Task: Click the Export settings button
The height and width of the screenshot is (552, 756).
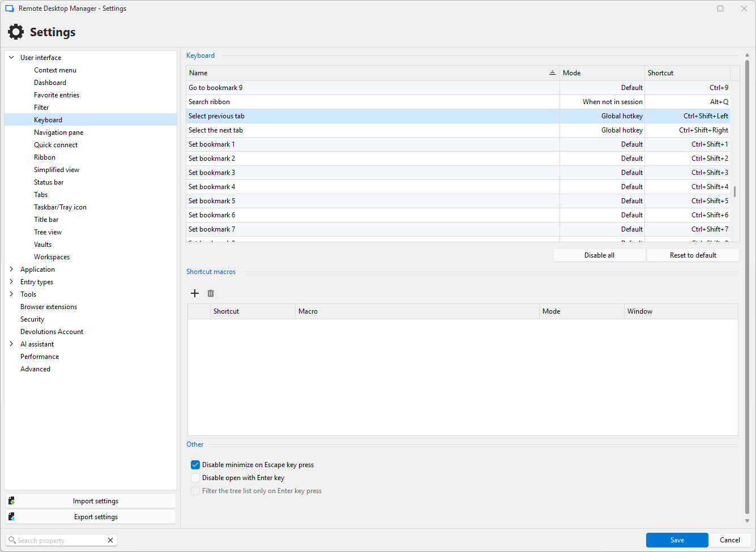Action: tap(91, 517)
